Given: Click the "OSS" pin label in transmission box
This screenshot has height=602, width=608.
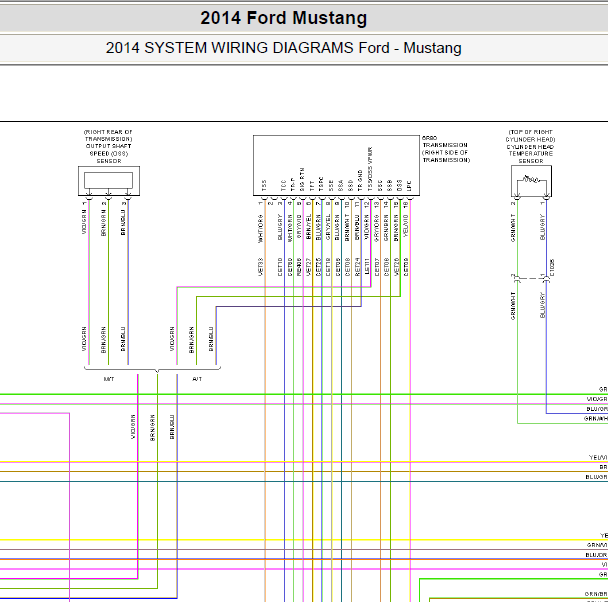Looking at the screenshot, I should click(x=399, y=185).
